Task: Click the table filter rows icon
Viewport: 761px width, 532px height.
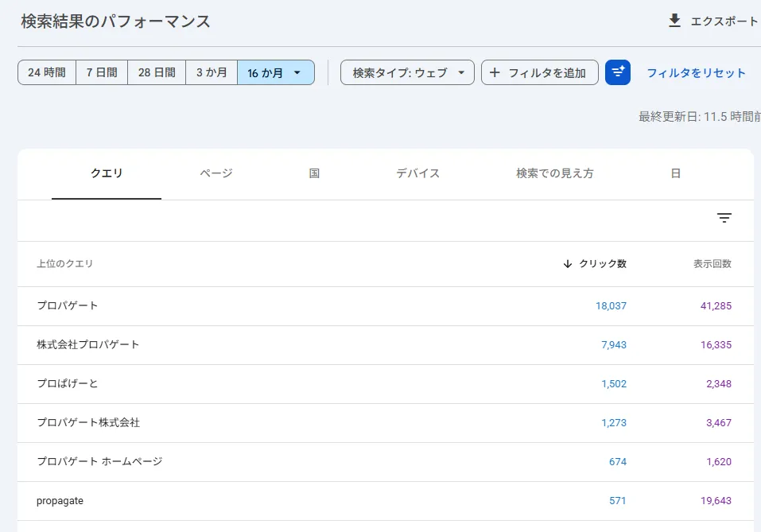Action: 724,218
